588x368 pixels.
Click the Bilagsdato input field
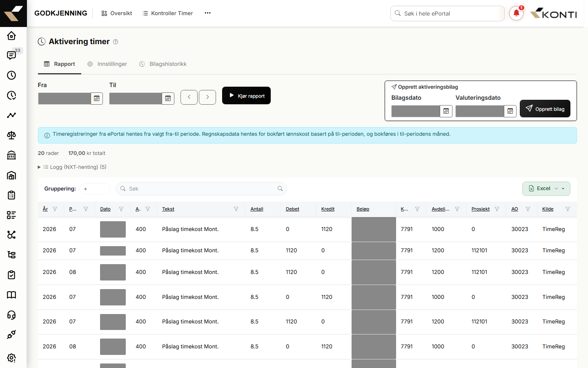coord(416,111)
